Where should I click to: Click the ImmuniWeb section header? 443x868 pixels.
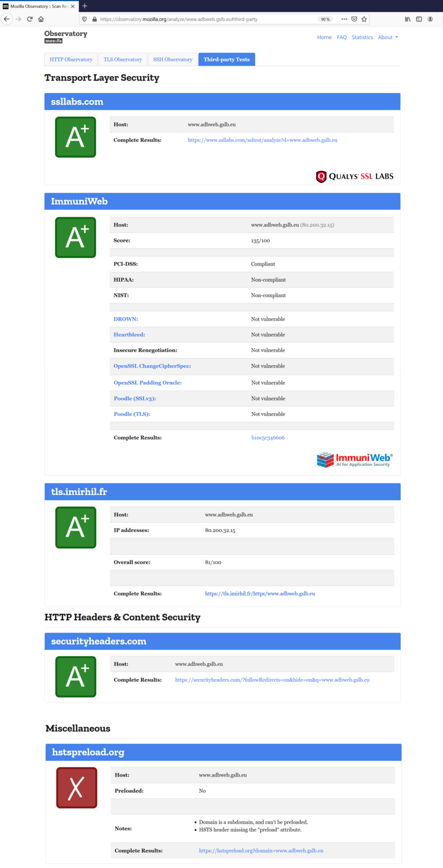222,201
